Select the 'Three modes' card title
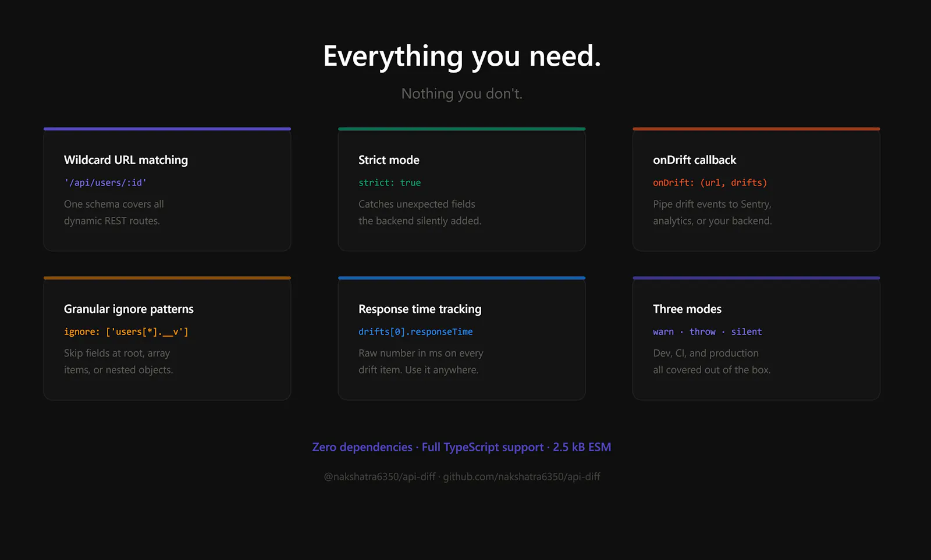This screenshot has width=931, height=560. click(x=687, y=309)
